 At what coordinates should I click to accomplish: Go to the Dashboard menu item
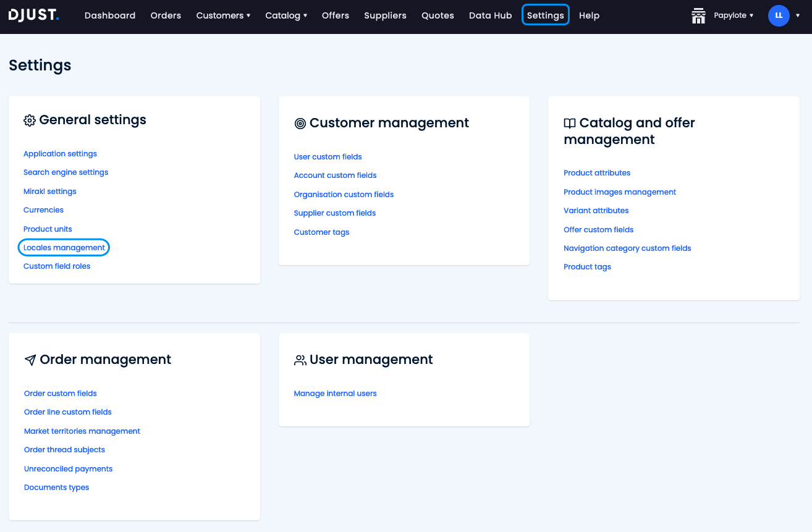pyautogui.click(x=110, y=15)
